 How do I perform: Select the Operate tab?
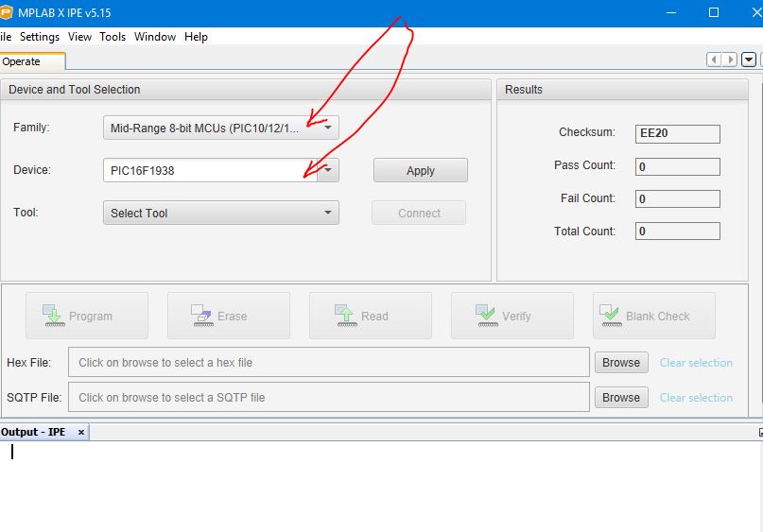(32, 61)
